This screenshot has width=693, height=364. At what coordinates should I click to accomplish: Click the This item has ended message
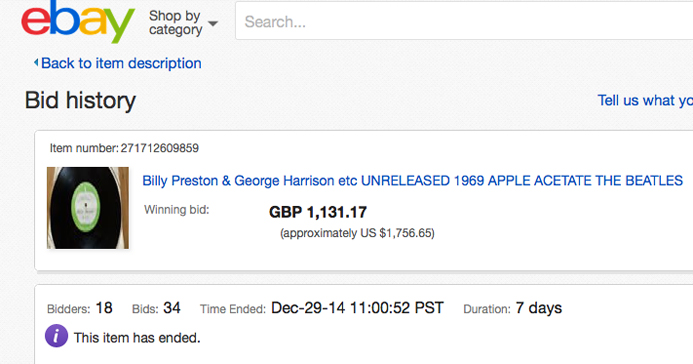tap(137, 338)
